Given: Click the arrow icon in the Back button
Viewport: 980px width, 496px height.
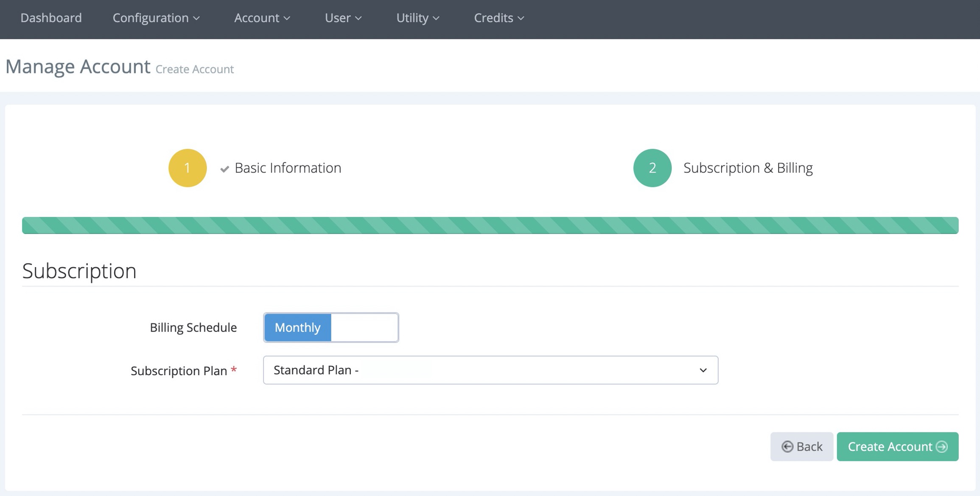Looking at the screenshot, I should coord(787,446).
